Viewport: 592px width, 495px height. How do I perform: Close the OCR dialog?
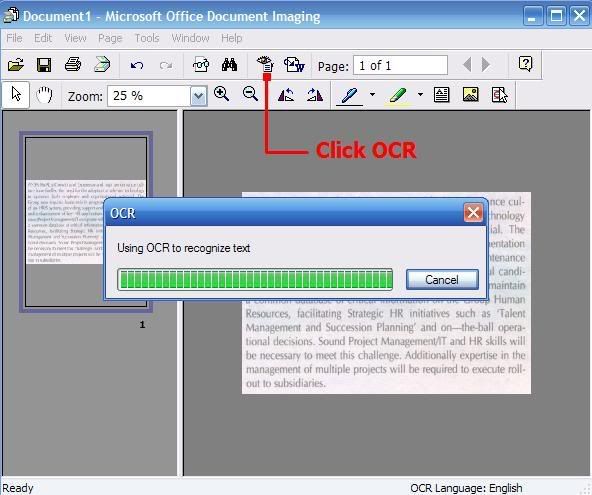coord(473,213)
